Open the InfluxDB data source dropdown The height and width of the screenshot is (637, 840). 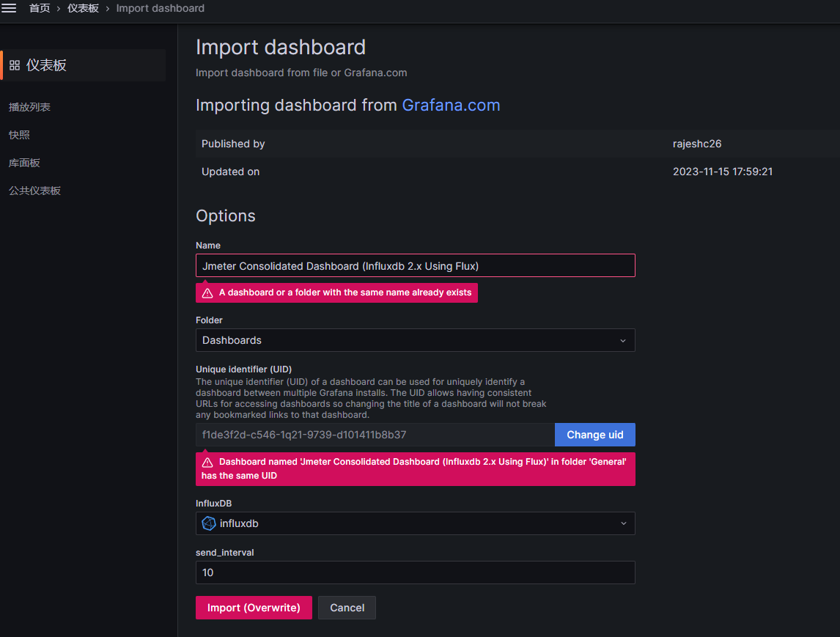coord(415,523)
